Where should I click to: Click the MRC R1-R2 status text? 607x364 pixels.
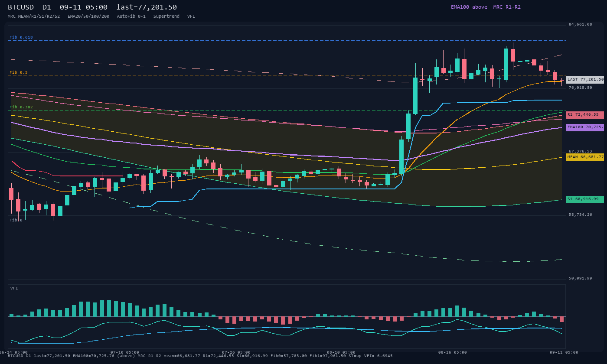tap(507, 7)
